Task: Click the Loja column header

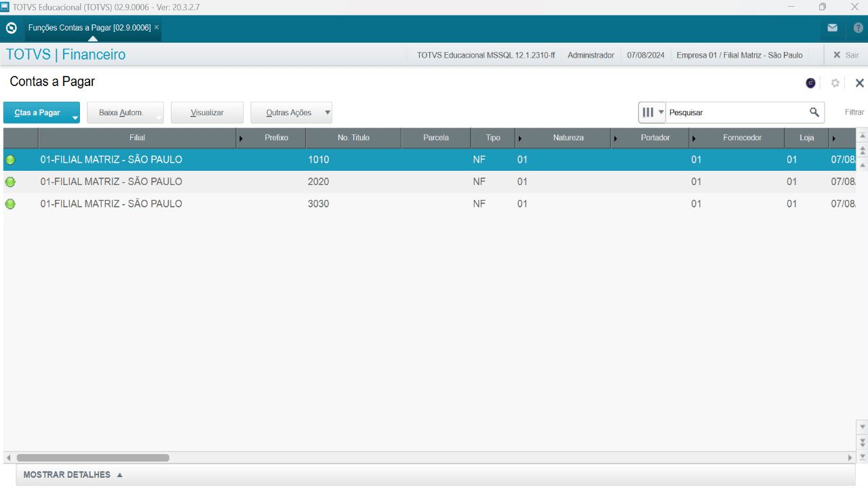Action: click(x=806, y=138)
